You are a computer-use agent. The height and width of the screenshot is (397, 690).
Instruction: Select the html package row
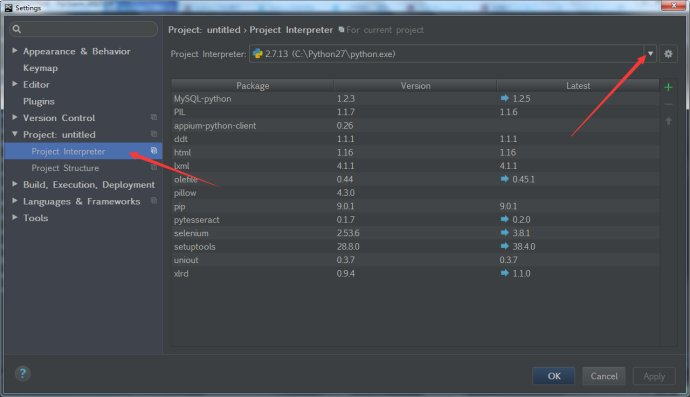pos(415,152)
